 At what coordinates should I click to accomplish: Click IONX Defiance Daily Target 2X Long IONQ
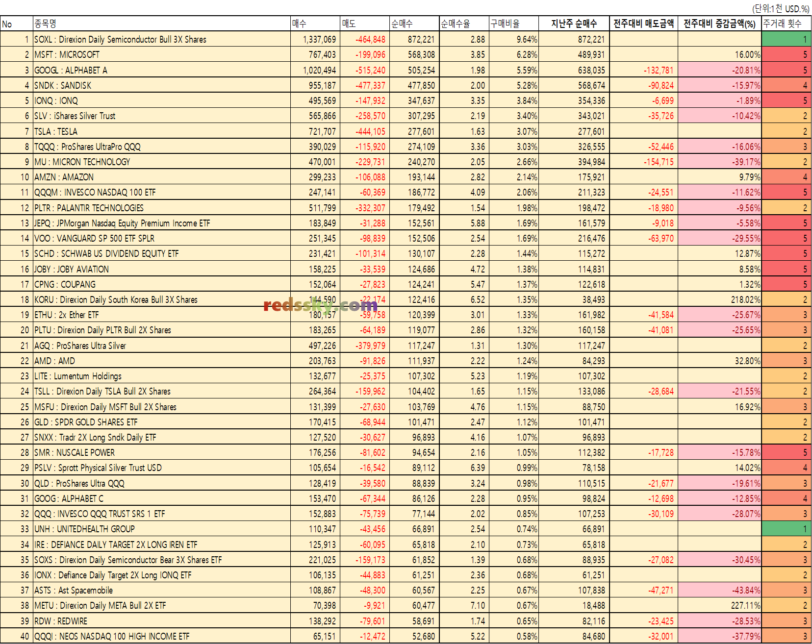point(162,575)
